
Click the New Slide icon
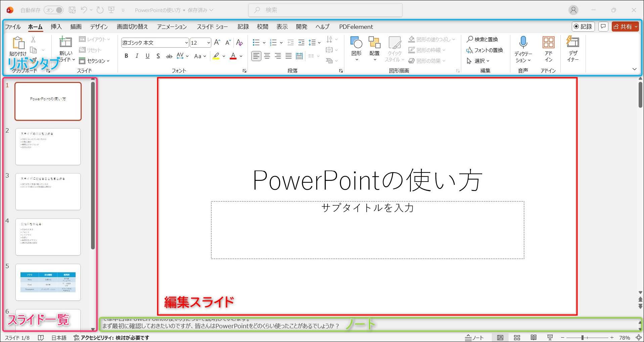point(66,42)
